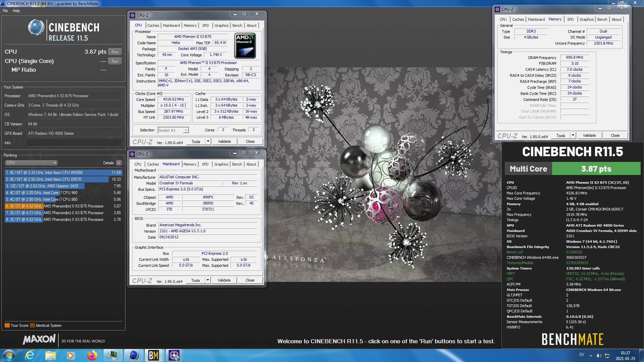Click Tools button in the CPU tab CPU-Z window
644x362 pixels.
tap(196, 141)
